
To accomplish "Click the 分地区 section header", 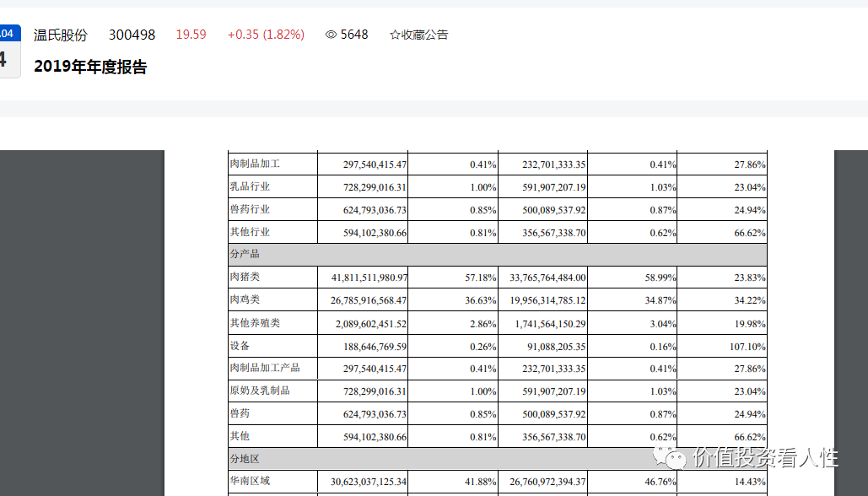I will click(x=498, y=459).
